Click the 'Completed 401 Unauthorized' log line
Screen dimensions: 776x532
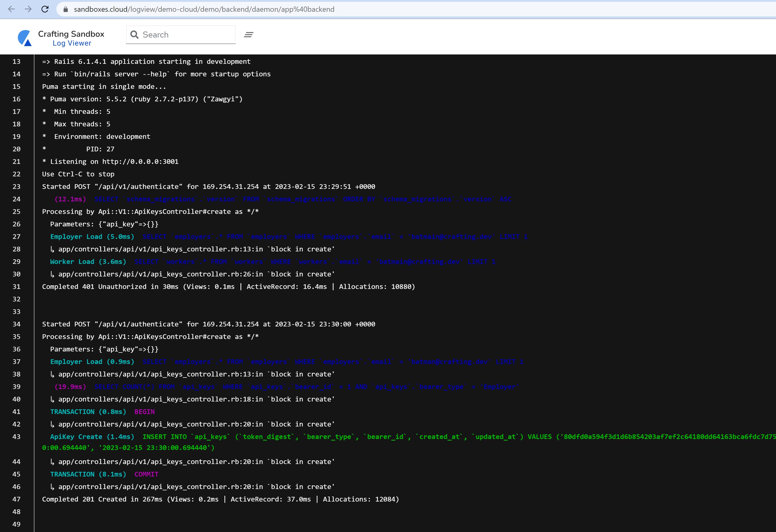coord(228,287)
